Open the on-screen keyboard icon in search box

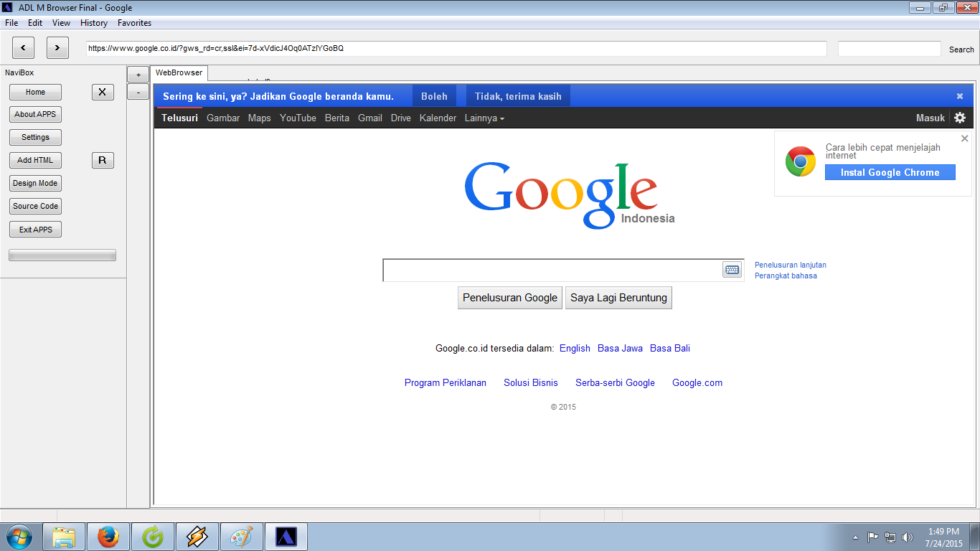(x=732, y=270)
